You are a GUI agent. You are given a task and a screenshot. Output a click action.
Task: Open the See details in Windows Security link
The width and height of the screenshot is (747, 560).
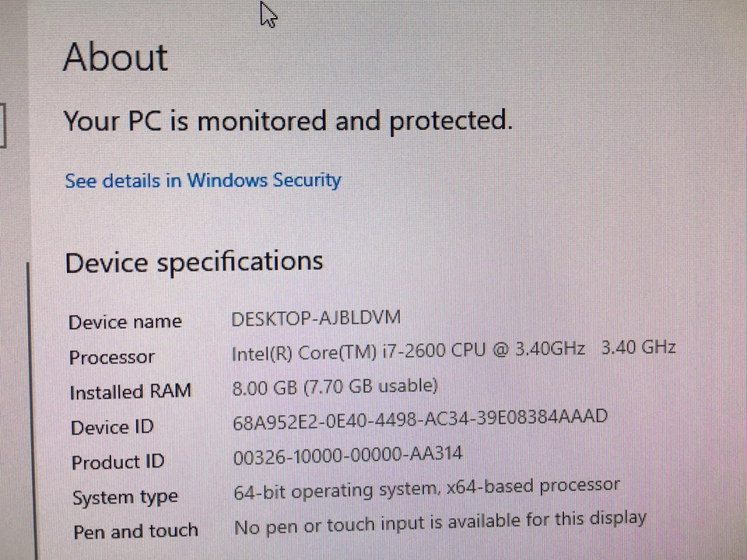[202, 180]
